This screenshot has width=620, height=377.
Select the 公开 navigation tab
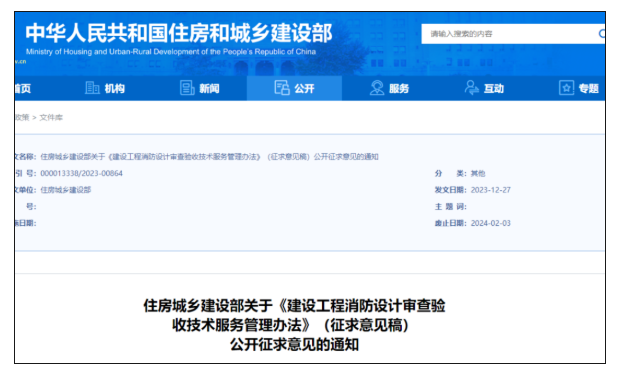coord(295,88)
